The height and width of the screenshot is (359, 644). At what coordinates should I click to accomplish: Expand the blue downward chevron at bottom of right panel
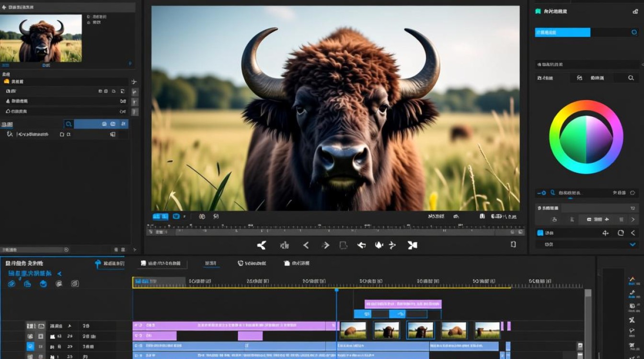click(x=632, y=244)
